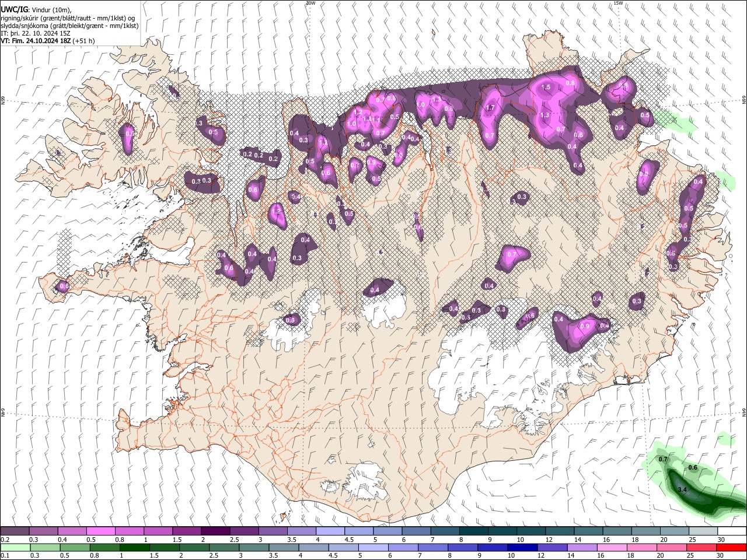This screenshot has height=560, width=747.
Task: Click the 'IT: þri. 22. 10. 2024 15Z' line
Action: [34, 33]
